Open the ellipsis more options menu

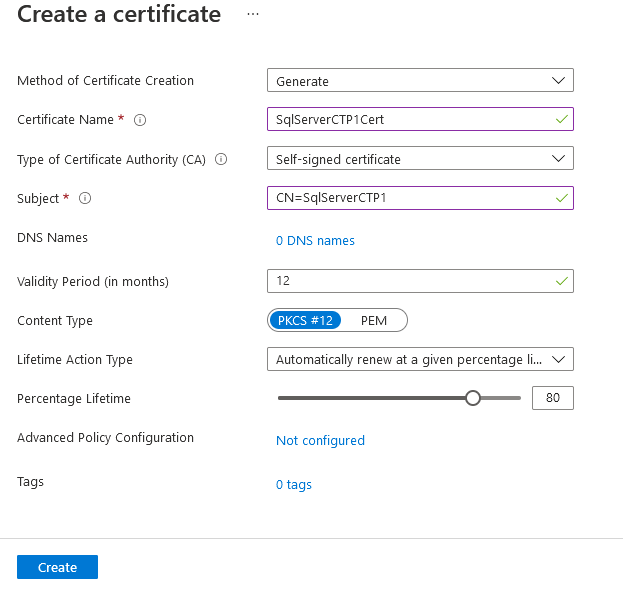[x=252, y=14]
